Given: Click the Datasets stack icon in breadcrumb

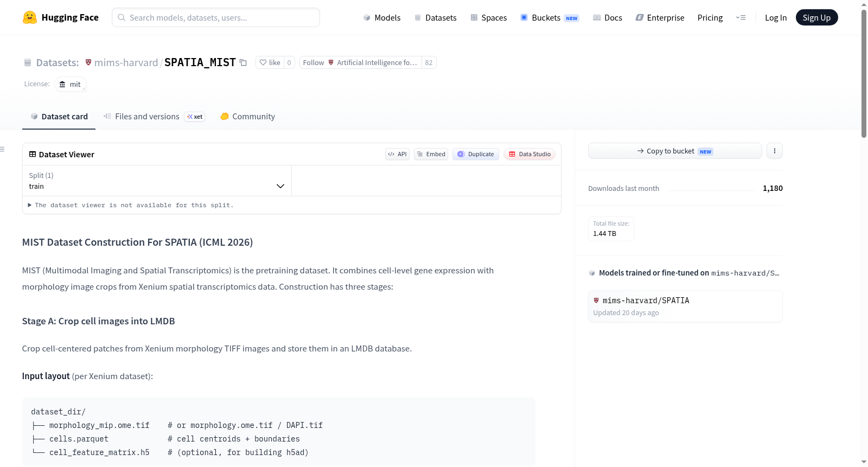Looking at the screenshot, I should tap(28, 63).
